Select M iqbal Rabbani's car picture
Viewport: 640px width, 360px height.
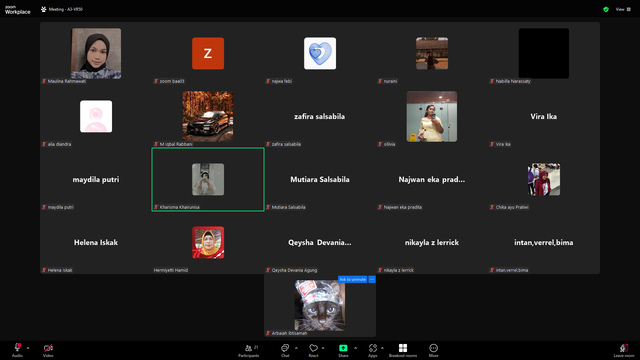coord(208,116)
